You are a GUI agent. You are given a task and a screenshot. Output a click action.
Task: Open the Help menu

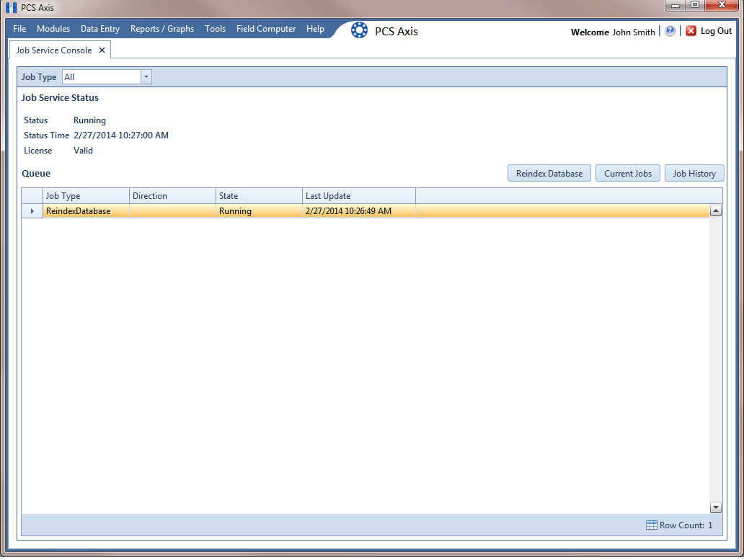315,29
